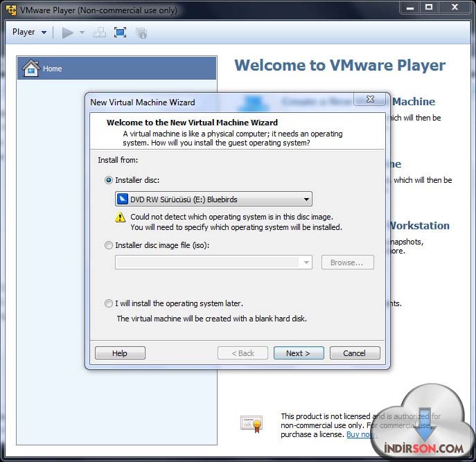The width and height of the screenshot is (476, 462).
Task: Expand the power options arrow beside play
Action: pyautogui.click(x=82, y=33)
